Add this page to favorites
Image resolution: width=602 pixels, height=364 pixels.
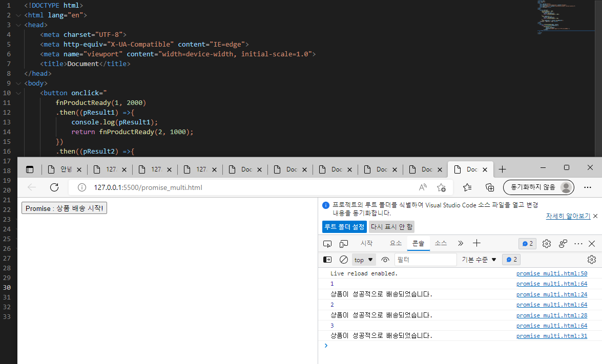coord(441,187)
